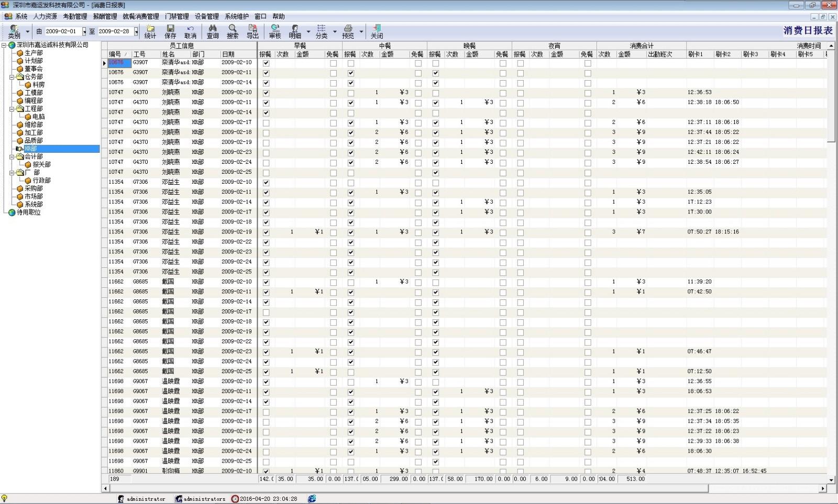Select the 行政部 department in tree
The height and width of the screenshot is (504, 838).
pyautogui.click(x=42, y=181)
